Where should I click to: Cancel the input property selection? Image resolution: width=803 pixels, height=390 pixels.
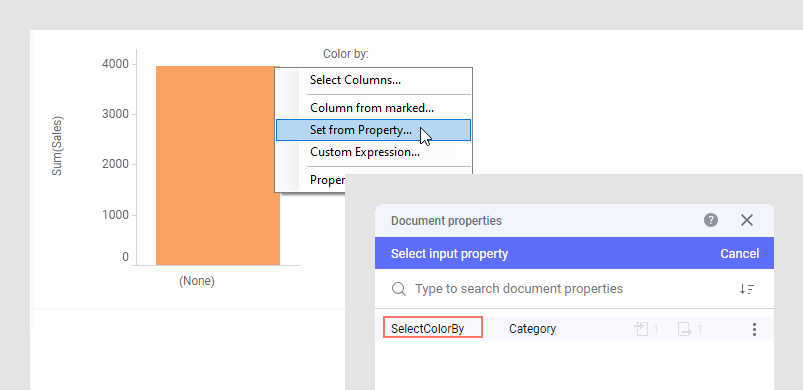739,254
